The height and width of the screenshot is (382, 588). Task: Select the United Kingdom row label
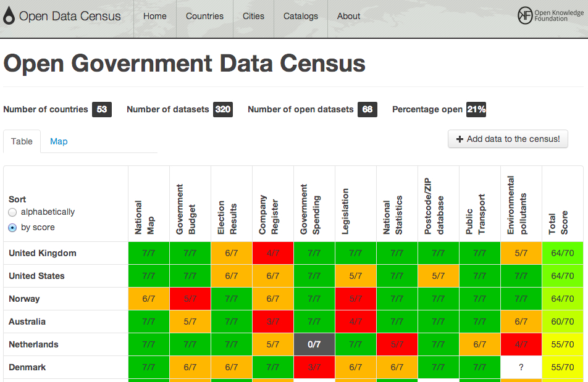43,253
